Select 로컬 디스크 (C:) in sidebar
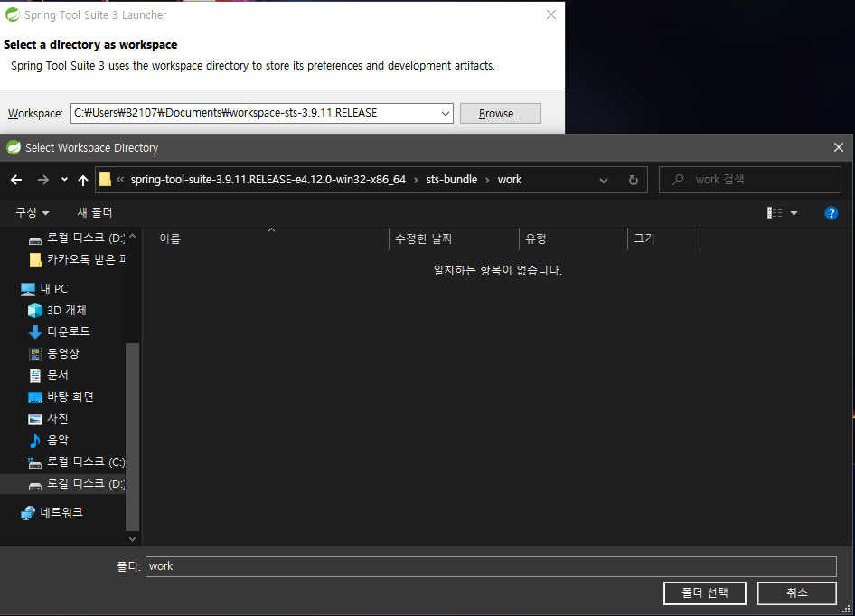Image resolution: width=855 pixels, height=616 pixels. pos(76,462)
